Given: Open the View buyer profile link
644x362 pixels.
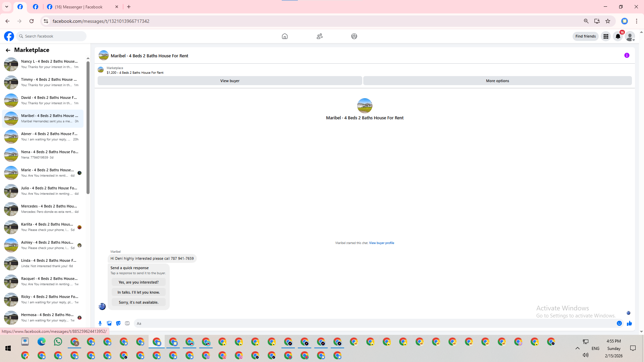Looking at the screenshot, I should (382, 243).
